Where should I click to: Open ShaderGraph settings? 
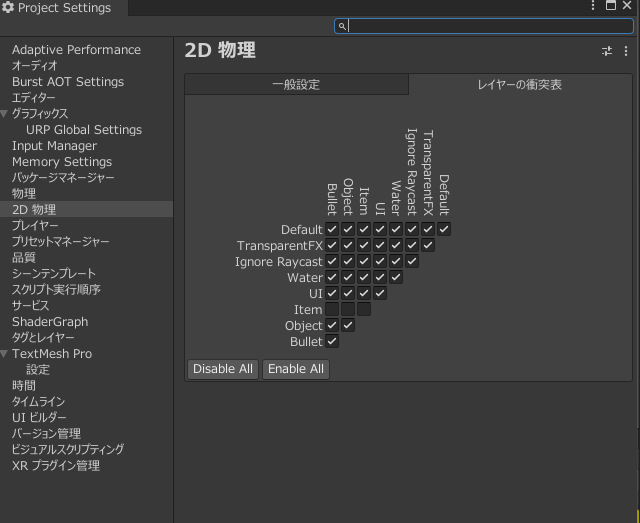coord(50,322)
